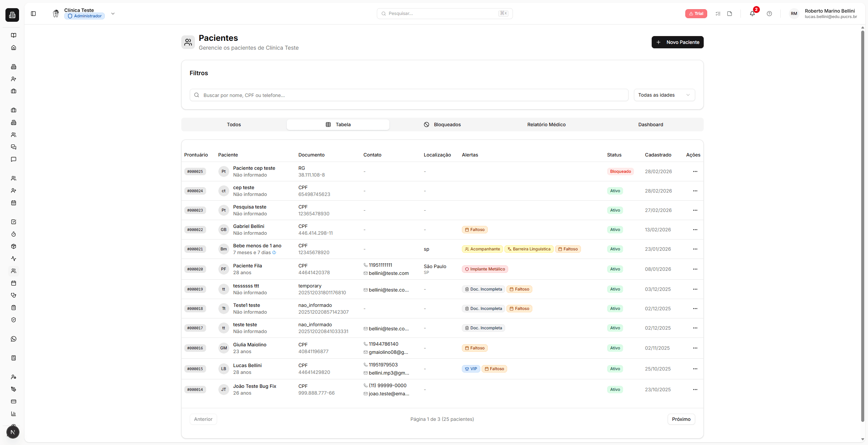This screenshot has width=868, height=445.
Task: Click the help question mark icon
Action: tap(769, 14)
